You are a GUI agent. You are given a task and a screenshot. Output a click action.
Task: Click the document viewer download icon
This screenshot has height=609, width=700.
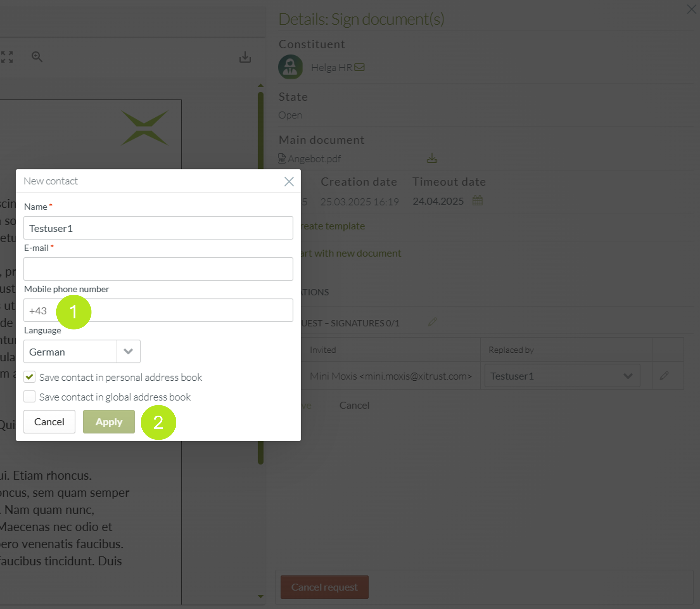[x=245, y=57]
